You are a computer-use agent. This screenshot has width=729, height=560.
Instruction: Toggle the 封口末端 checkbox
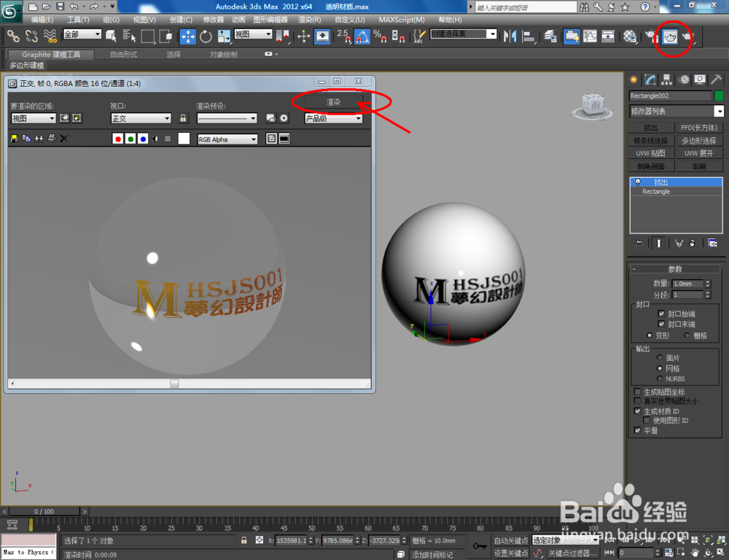661,324
